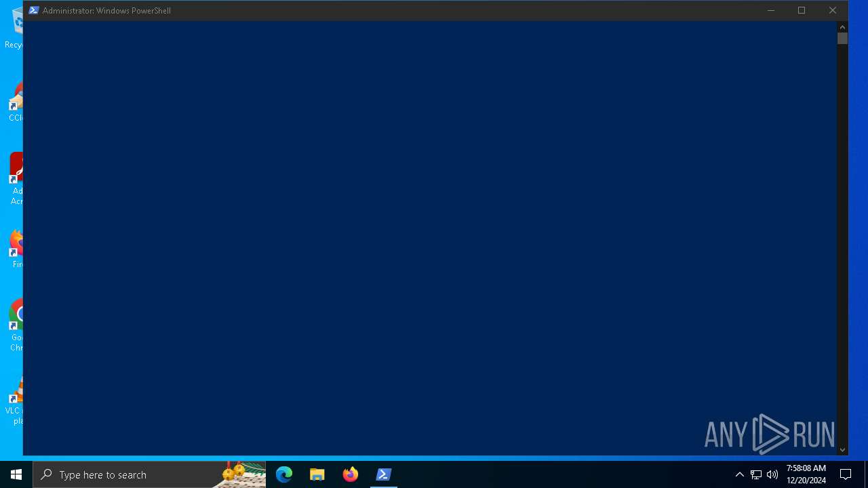
Task: Select the Recycle Bin desktop icon
Action: (15, 28)
